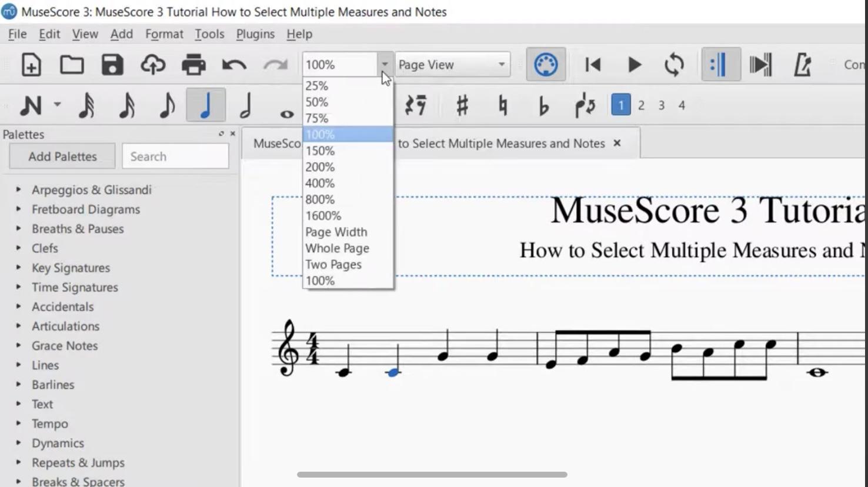
Task: Choose 75% zoom option
Action: tap(348, 118)
